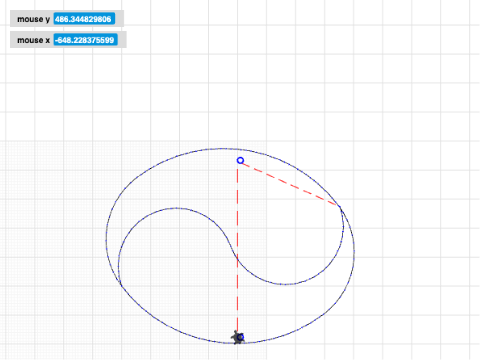Click where the S-curve joins the ellipse on the left
480x360 pixels.
tap(121, 285)
